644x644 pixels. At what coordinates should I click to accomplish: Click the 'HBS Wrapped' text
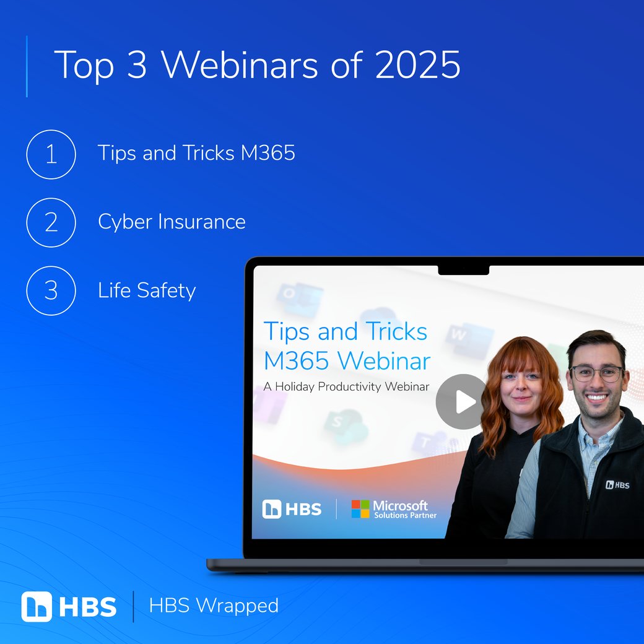(x=214, y=606)
